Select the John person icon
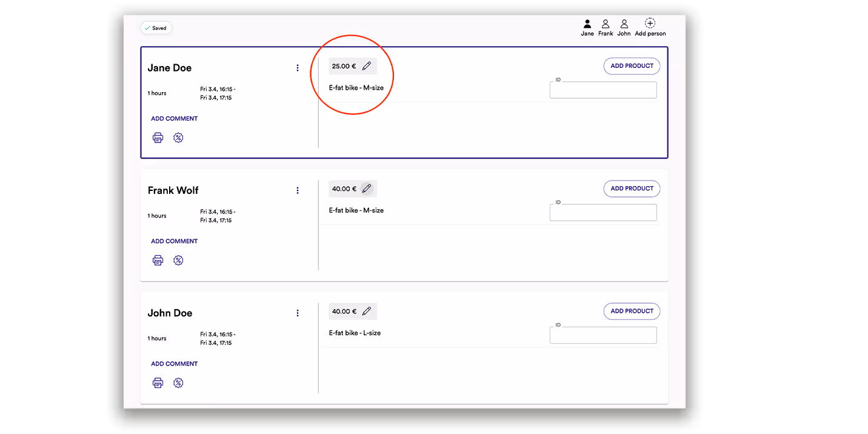Screen dimensions: 868x434 pos(624,24)
